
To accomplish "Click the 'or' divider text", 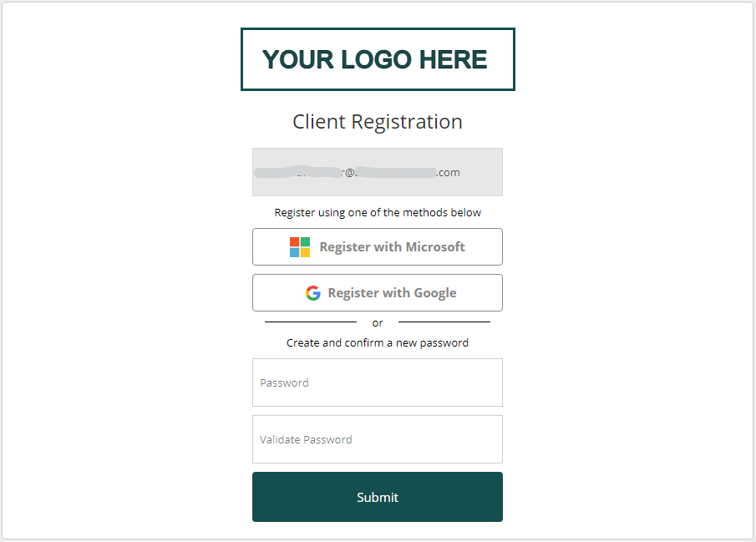I will point(378,323).
